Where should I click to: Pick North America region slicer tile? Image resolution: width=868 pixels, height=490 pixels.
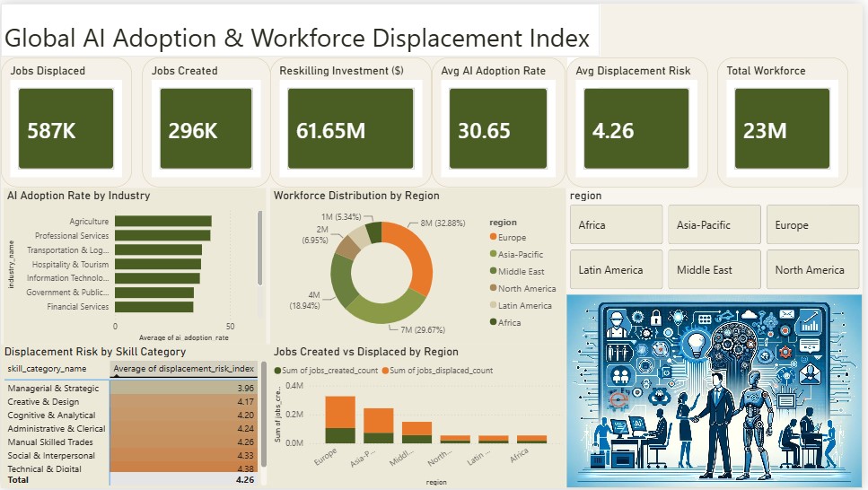click(812, 269)
